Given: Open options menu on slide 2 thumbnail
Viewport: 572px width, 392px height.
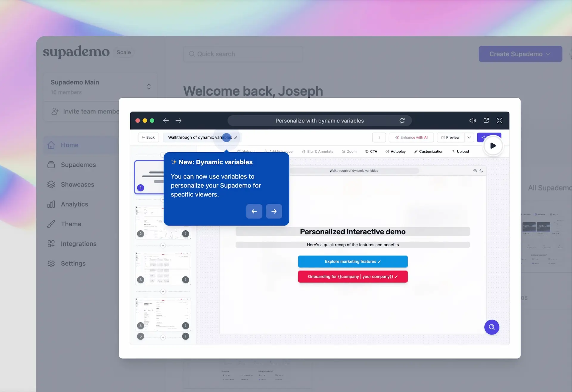Looking at the screenshot, I should (186, 234).
